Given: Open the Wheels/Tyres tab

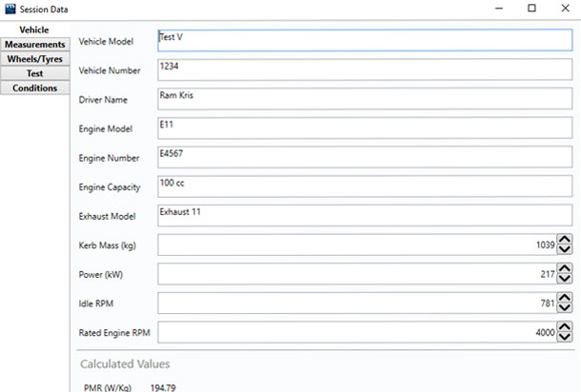Looking at the screenshot, I should [34, 59].
